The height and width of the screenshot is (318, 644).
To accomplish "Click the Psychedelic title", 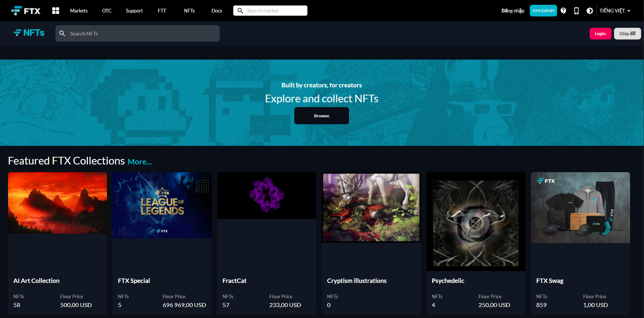I will click(448, 281).
